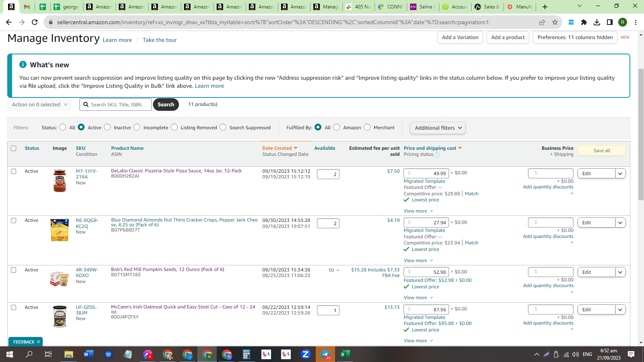Screen dimensions: 644x362
Task: Open a new browser tab
Action: pos(545,6)
